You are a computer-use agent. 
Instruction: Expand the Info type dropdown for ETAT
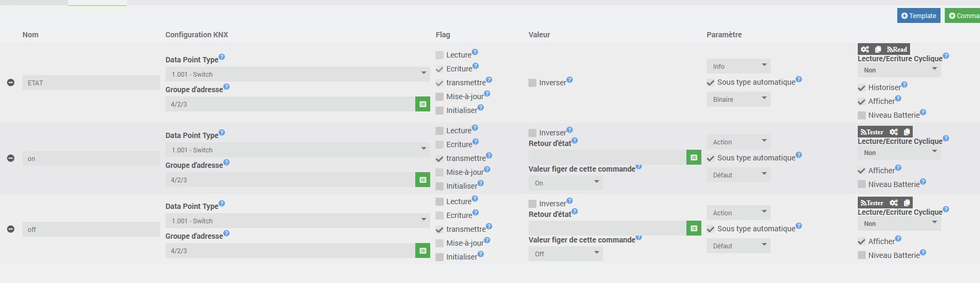point(738,66)
